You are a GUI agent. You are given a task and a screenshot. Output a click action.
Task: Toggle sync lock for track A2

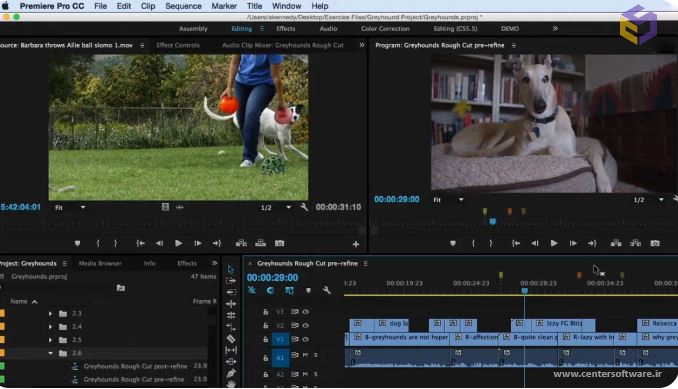click(295, 374)
